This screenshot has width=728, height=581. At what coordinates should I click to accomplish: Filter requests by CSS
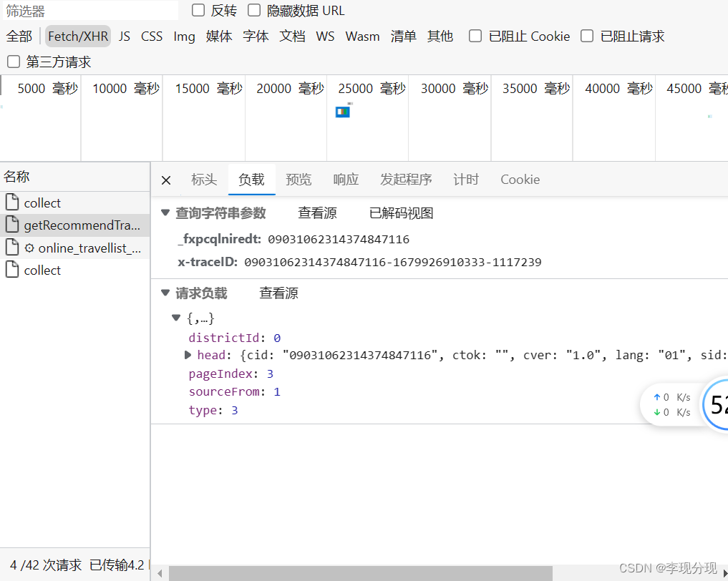pos(152,36)
